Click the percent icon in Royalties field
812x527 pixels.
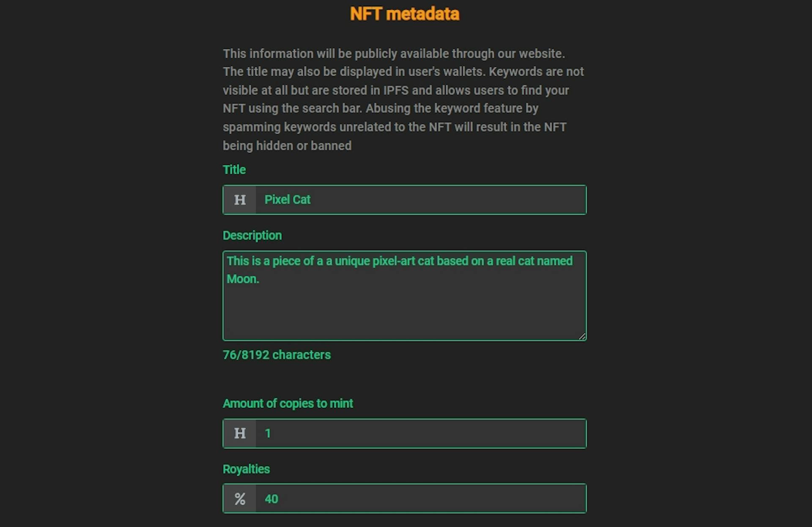[x=240, y=499]
